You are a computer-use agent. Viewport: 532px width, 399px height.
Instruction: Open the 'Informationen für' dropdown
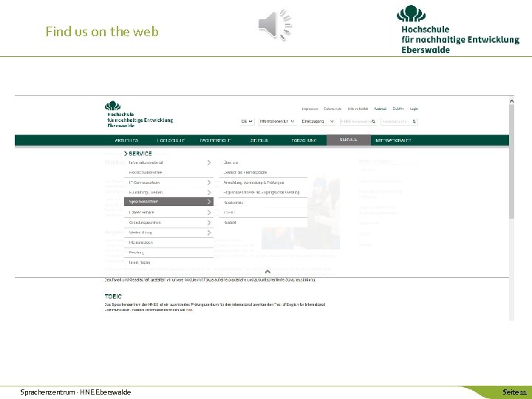[277, 121]
